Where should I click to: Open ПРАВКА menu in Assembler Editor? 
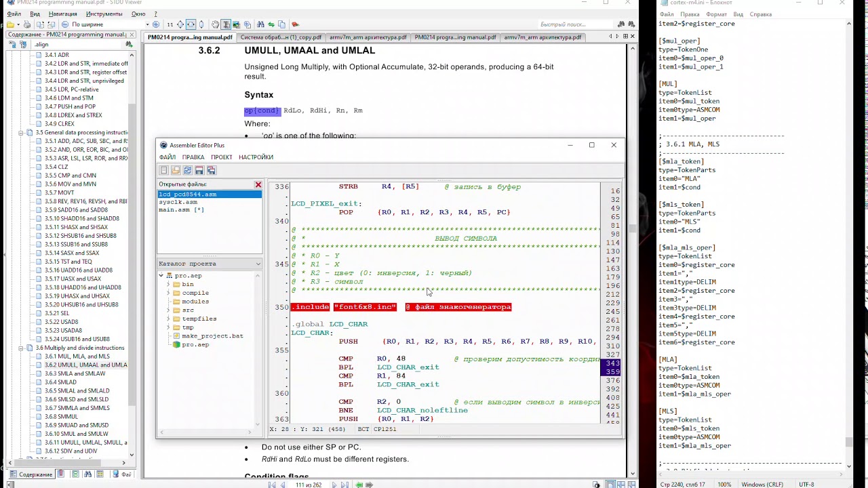coord(193,157)
